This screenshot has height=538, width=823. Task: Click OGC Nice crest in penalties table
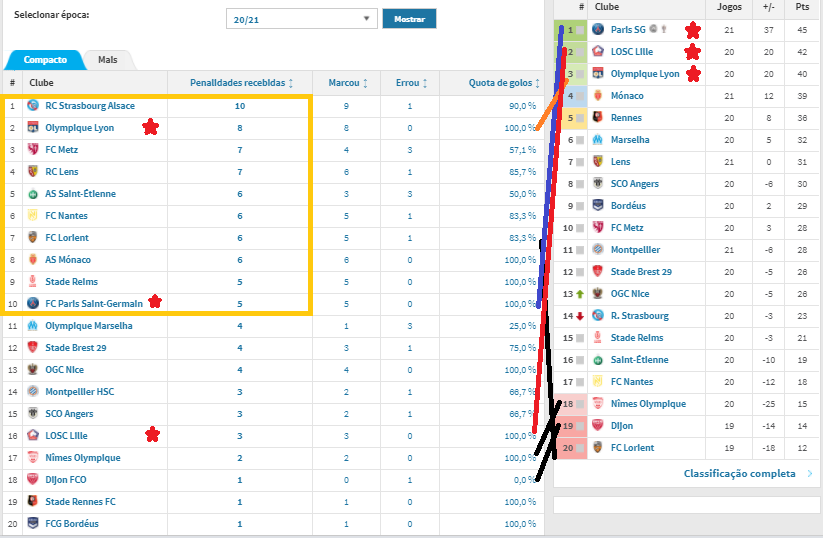point(33,370)
